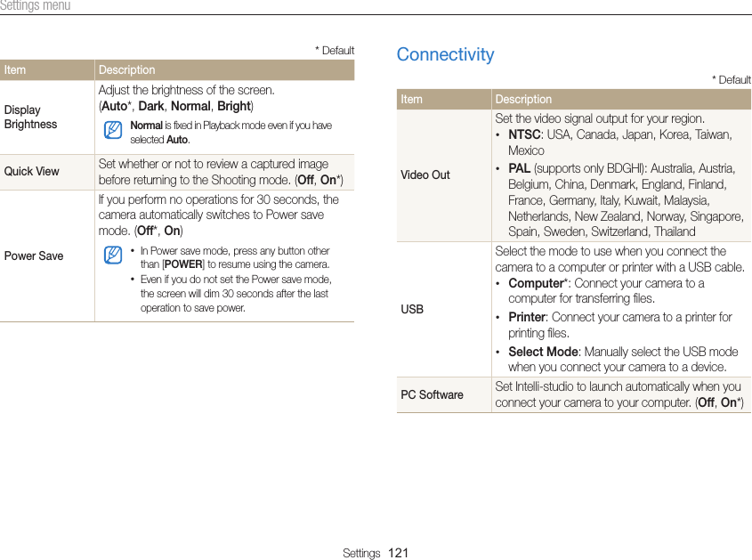Select the 'Display Brightness' item cell
752x560 pixels.
pos(47,118)
